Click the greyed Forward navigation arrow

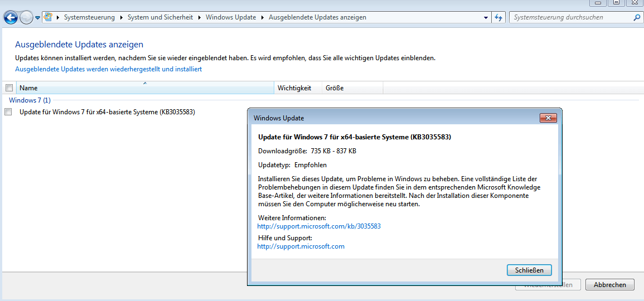26,18
